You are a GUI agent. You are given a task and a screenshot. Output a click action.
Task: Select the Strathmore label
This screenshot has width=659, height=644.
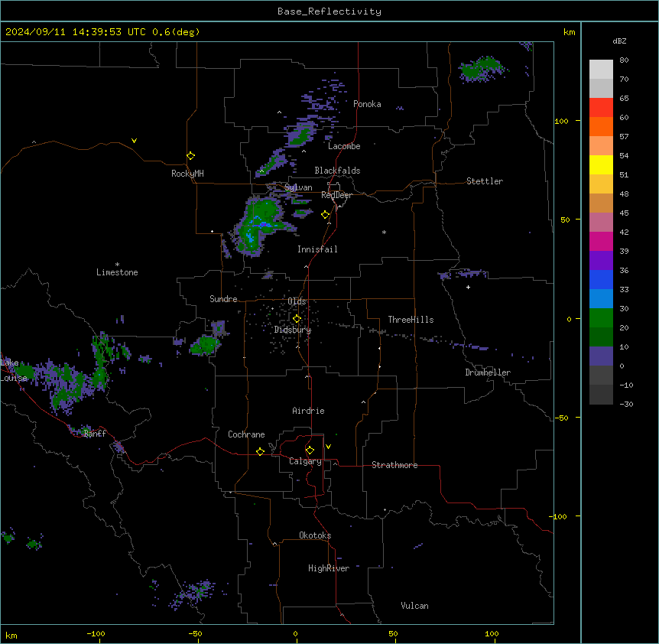point(394,465)
